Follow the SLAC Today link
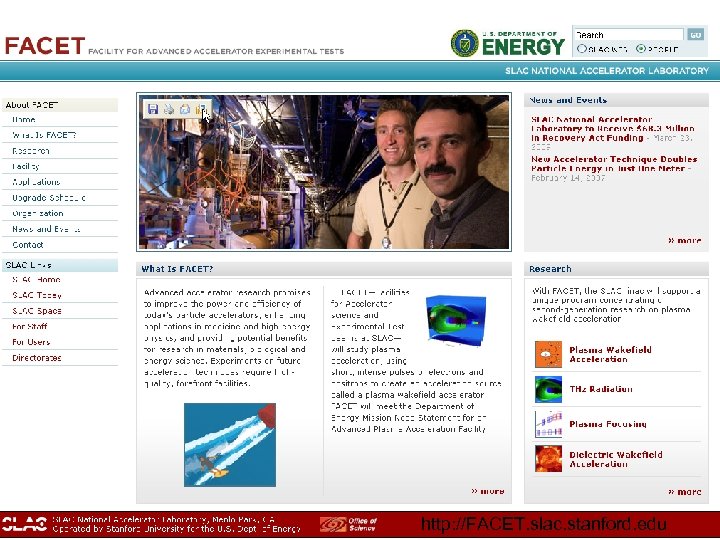 tap(37, 295)
